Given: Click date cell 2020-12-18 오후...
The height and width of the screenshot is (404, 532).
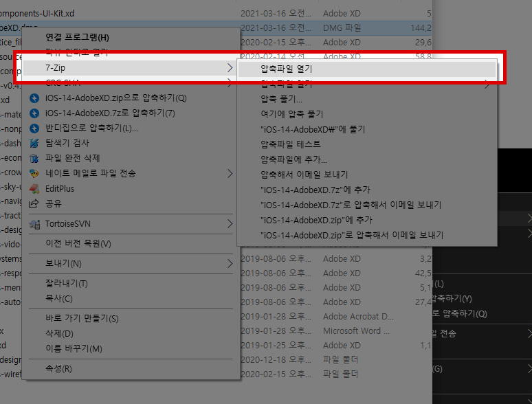Looking at the screenshot, I should click(x=276, y=359).
